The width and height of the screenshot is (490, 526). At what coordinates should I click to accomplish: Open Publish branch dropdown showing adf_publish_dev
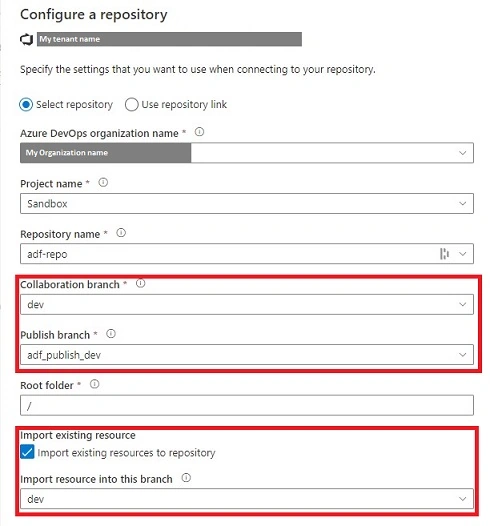(x=247, y=355)
